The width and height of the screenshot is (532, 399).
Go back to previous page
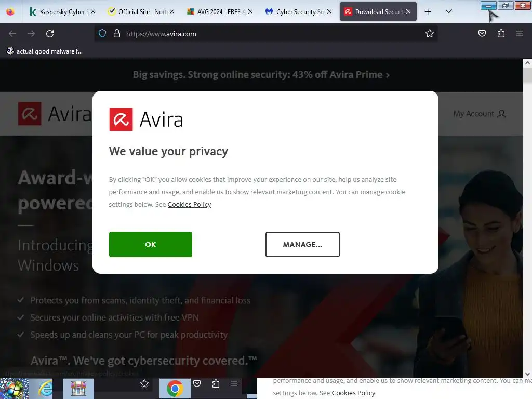point(12,34)
